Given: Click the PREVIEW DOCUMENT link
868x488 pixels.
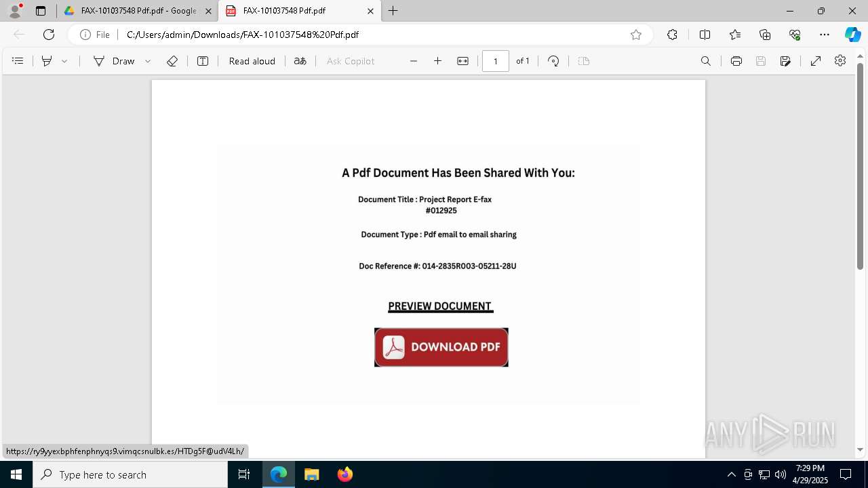Looking at the screenshot, I should [441, 306].
